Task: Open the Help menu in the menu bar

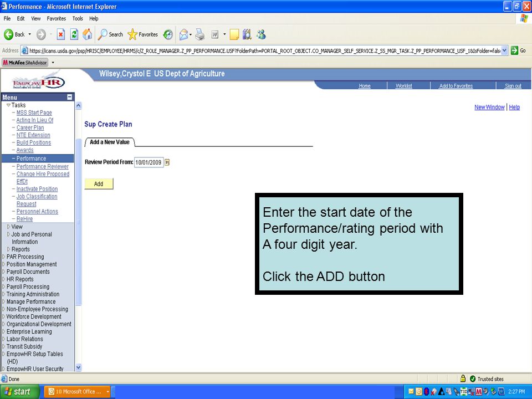Action: coord(94,18)
